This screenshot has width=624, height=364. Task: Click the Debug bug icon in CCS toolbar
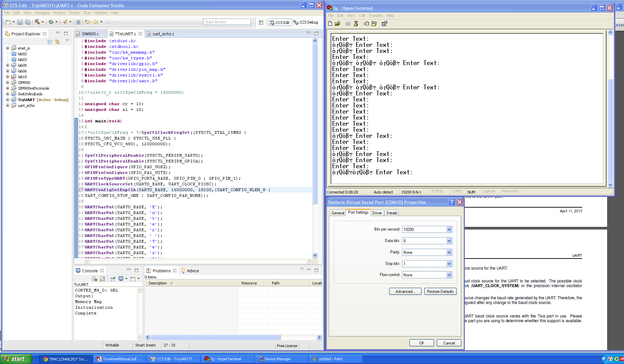[51, 22]
